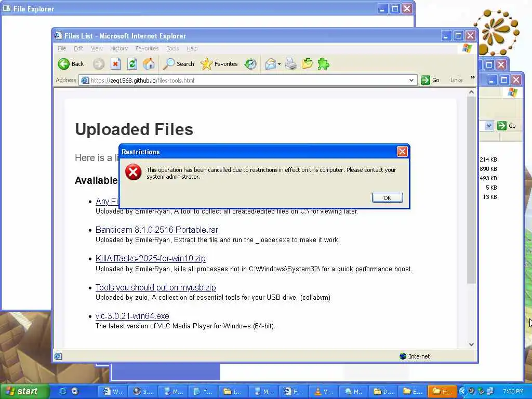The width and height of the screenshot is (532, 399).
Task: Open the Favorites menu
Action: click(x=147, y=48)
